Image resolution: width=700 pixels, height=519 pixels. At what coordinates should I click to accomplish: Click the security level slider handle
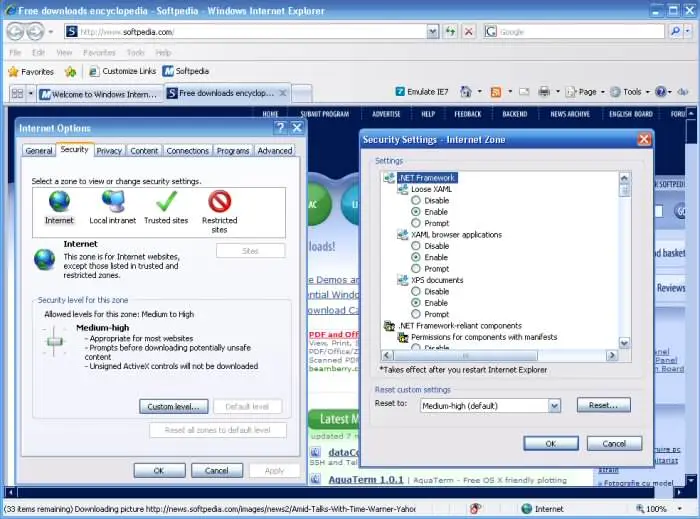pyautogui.click(x=55, y=342)
